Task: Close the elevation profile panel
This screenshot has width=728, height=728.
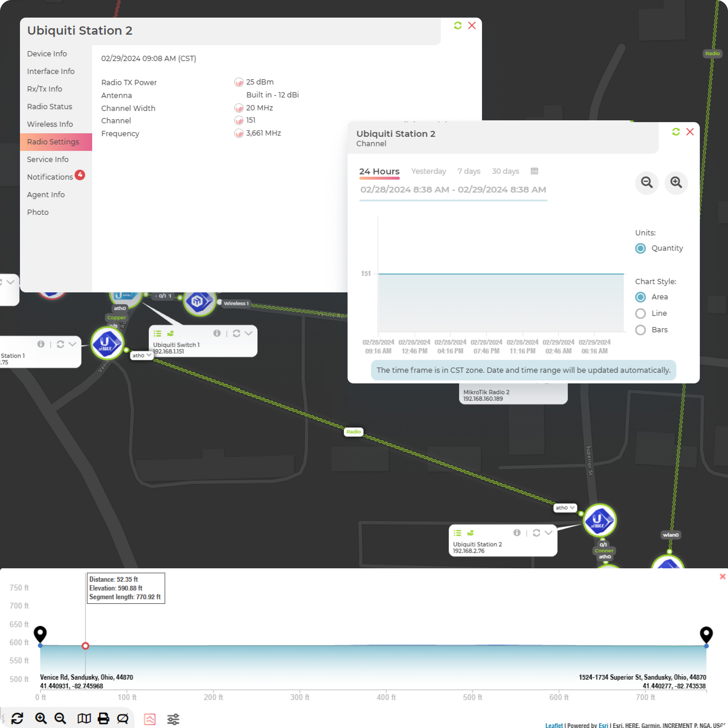Action: tap(722, 577)
